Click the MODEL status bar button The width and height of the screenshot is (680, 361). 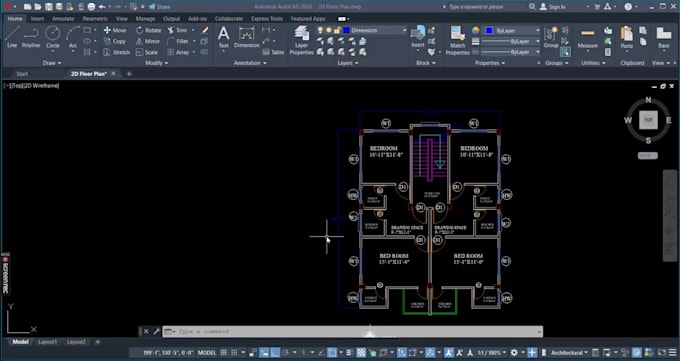pyautogui.click(x=207, y=352)
